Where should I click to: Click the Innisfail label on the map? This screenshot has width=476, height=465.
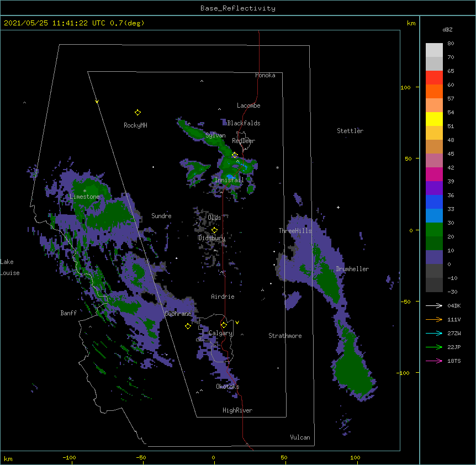pos(229,180)
